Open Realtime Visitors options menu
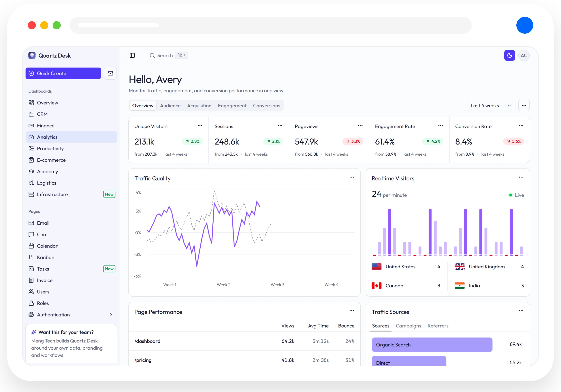561x392 pixels. (521, 177)
